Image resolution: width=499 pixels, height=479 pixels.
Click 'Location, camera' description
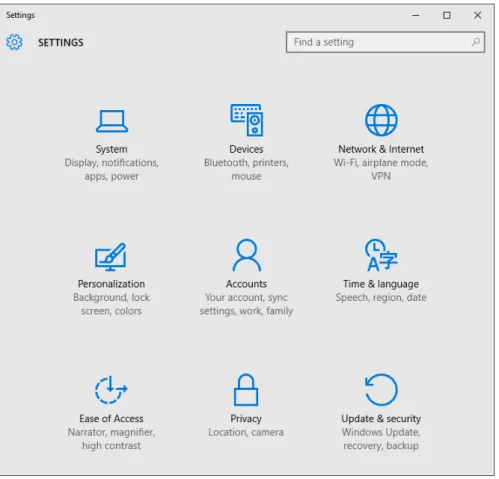246,432
